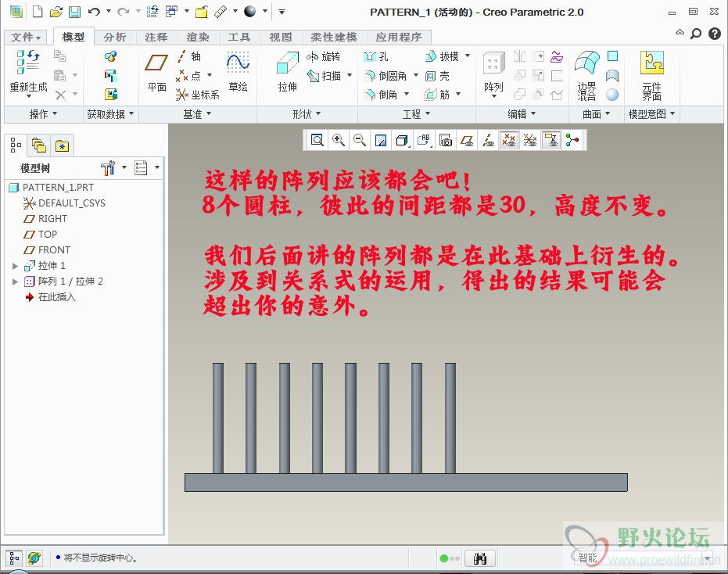The height and width of the screenshot is (574, 728).
Task: Choose the Revolve (旋转) tool
Action: point(324,56)
